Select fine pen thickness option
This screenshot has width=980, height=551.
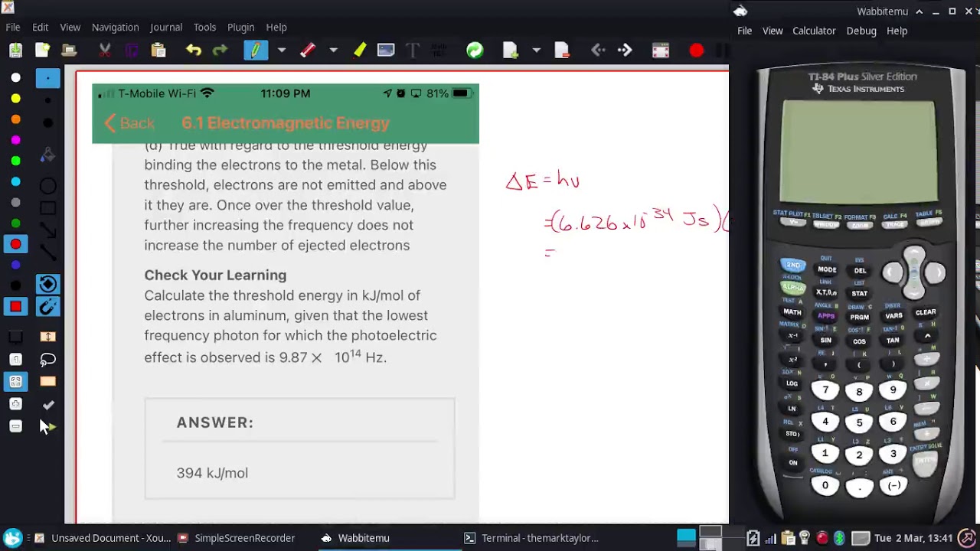[47, 78]
